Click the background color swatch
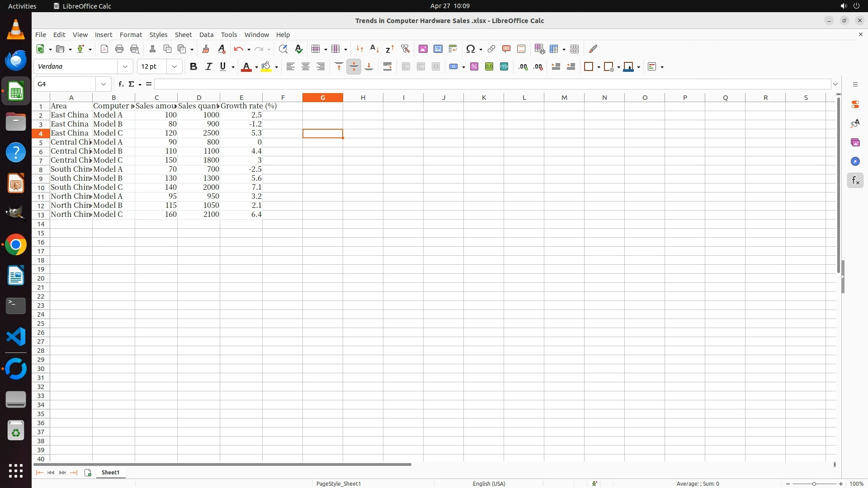The image size is (868, 488). click(266, 67)
